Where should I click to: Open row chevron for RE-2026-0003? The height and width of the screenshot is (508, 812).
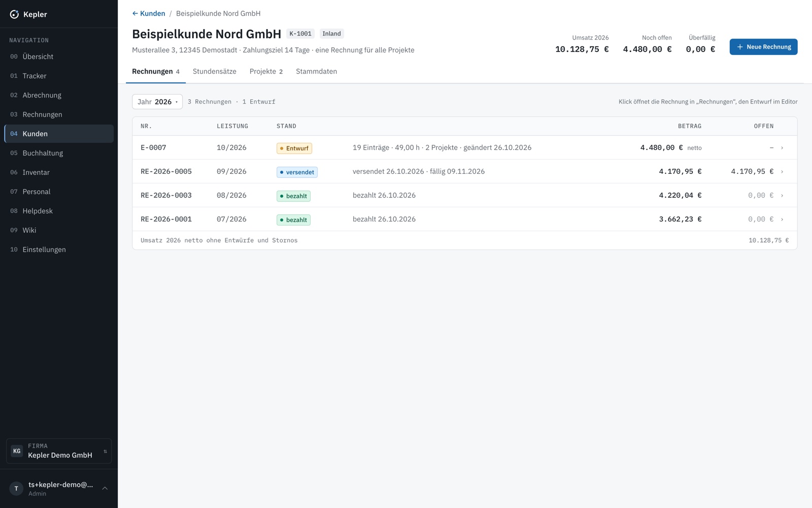click(782, 196)
